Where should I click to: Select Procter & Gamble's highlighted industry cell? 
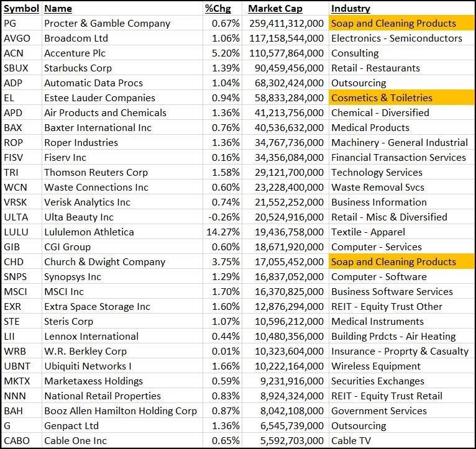pyautogui.click(x=393, y=24)
